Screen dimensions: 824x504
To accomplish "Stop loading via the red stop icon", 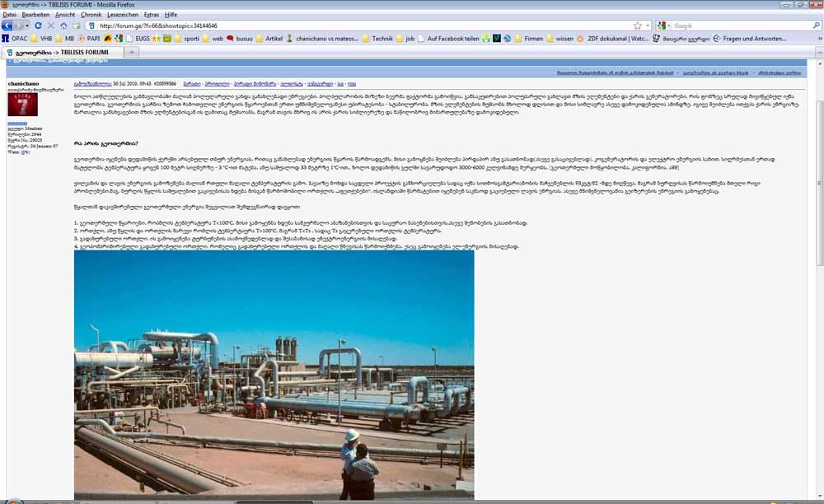I will [x=50, y=26].
